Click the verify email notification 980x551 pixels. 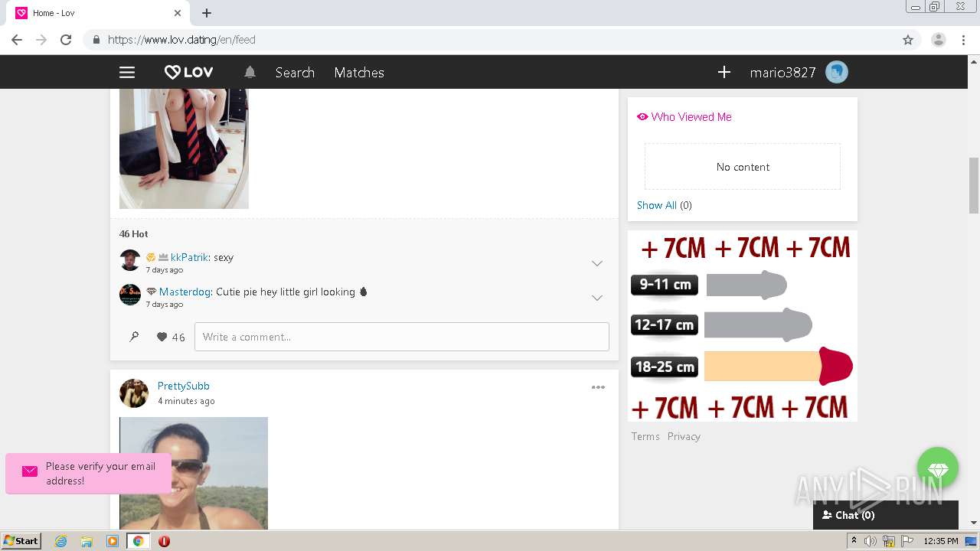pos(89,473)
